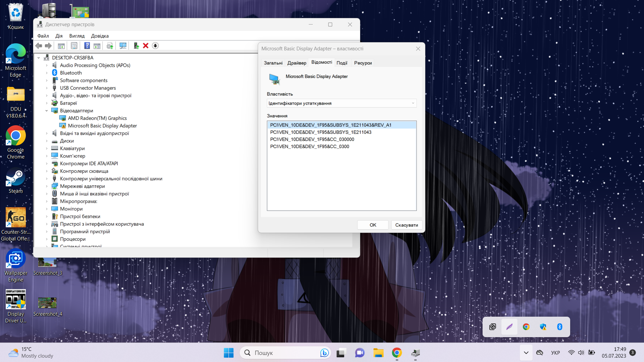Select the PCI\VEN_10DE&DEV_1F95&CC_030000 value
Screen dimensions: 644x362
coord(312,139)
